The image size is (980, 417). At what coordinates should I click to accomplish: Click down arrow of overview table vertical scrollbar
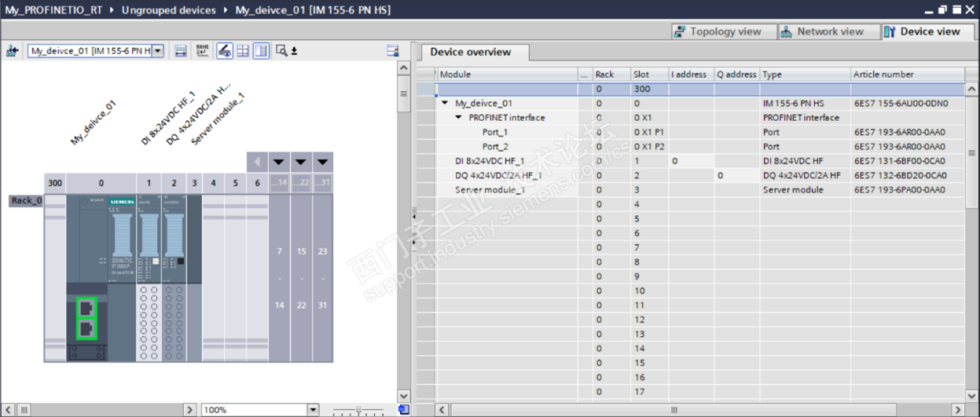pos(972,396)
